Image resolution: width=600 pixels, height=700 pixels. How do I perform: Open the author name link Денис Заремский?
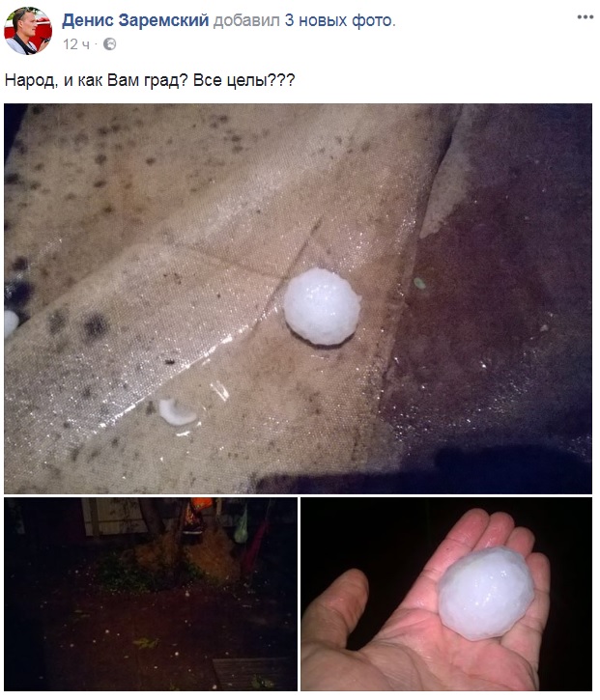point(135,20)
